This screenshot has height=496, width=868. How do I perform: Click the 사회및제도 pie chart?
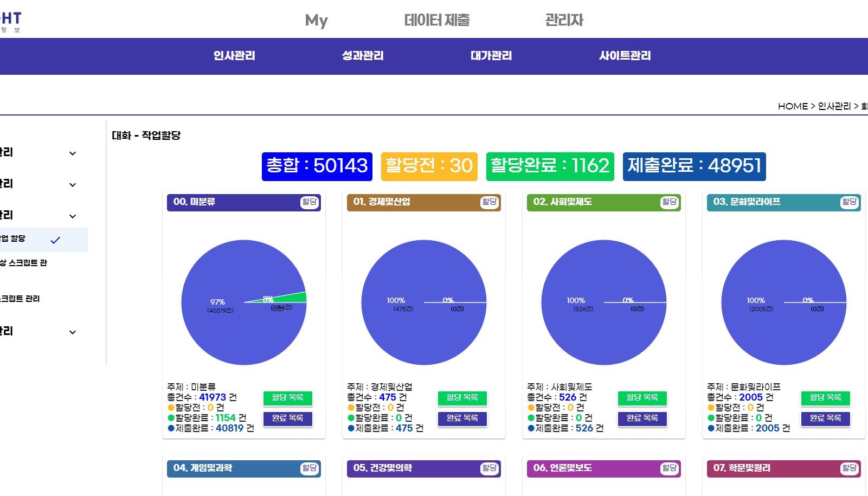point(604,302)
